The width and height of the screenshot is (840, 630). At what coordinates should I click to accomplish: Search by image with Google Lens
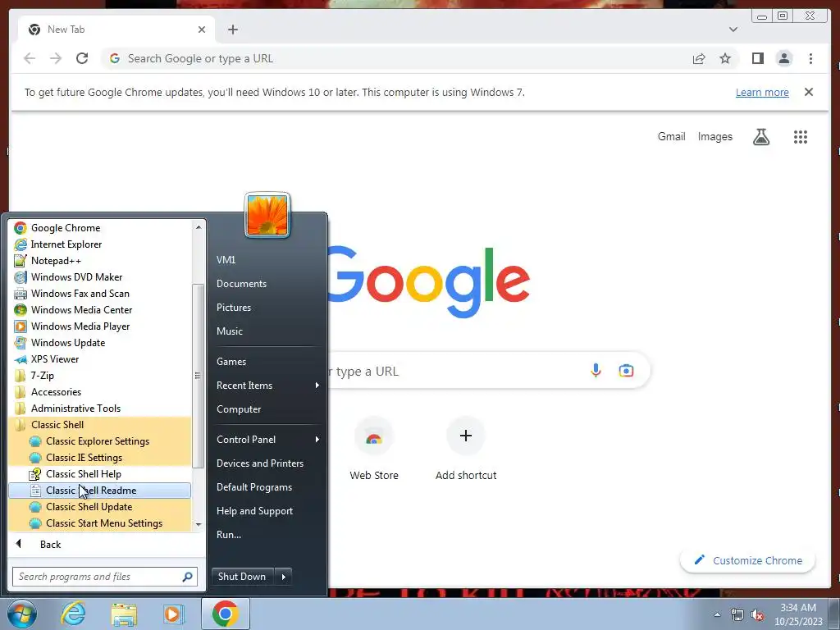pyautogui.click(x=626, y=370)
